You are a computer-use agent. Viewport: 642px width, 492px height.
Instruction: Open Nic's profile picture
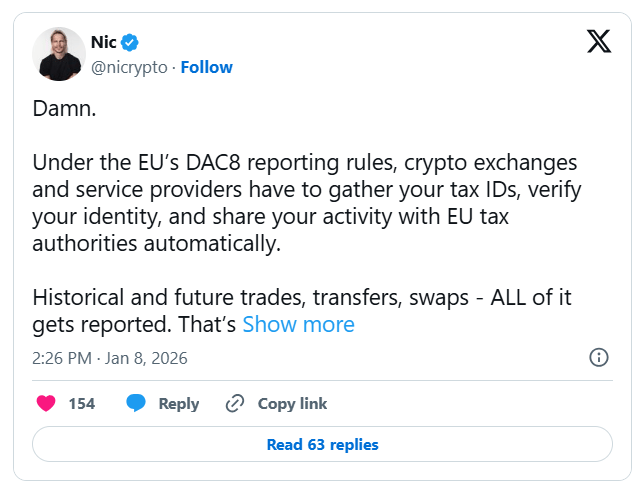pyautogui.click(x=58, y=54)
